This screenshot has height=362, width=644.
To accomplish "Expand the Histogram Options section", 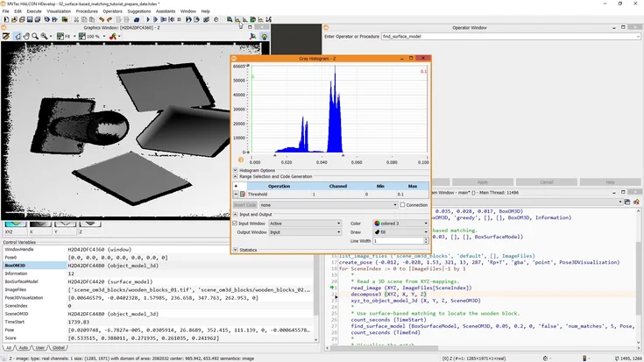I will [x=236, y=170].
